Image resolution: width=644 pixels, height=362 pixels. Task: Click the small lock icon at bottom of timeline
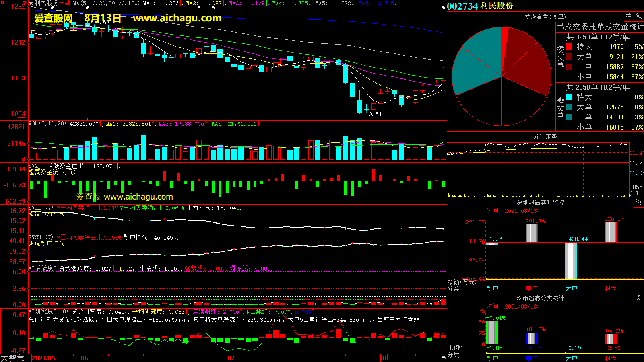(x=443, y=357)
